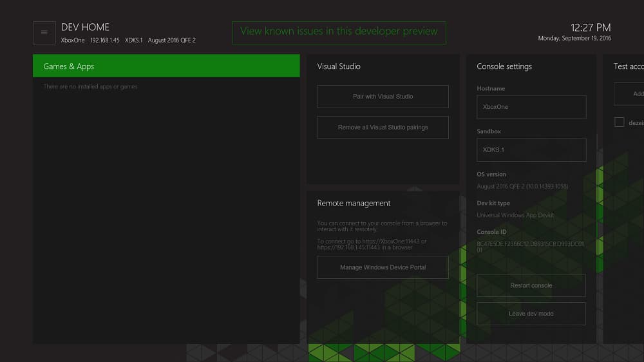Select the Visual Studio panel heading
This screenshot has width=644, height=362.
tap(339, 66)
